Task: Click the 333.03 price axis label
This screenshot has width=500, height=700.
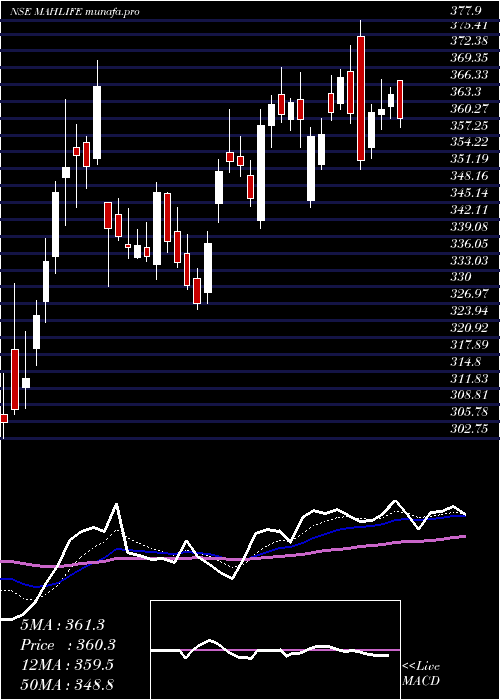Action: pyautogui.click(x=470, y=261)
